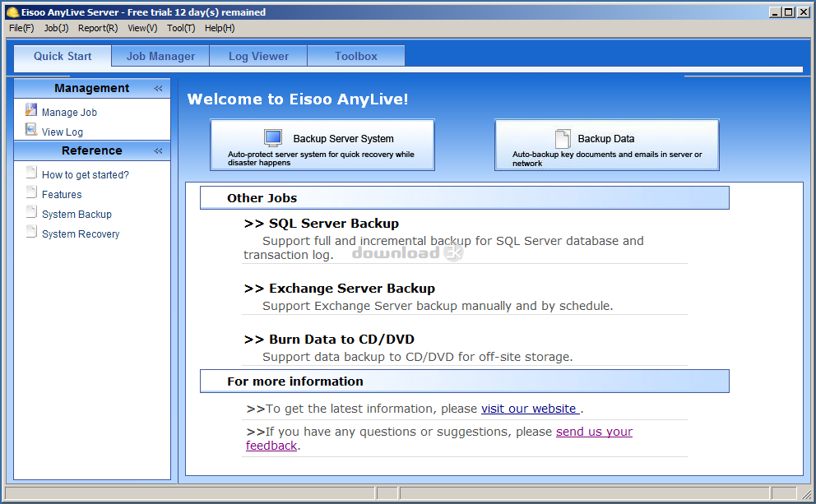Click the 'For more information' section header
The height and width of the screenshot is (504, 816).
click(465, 381)
